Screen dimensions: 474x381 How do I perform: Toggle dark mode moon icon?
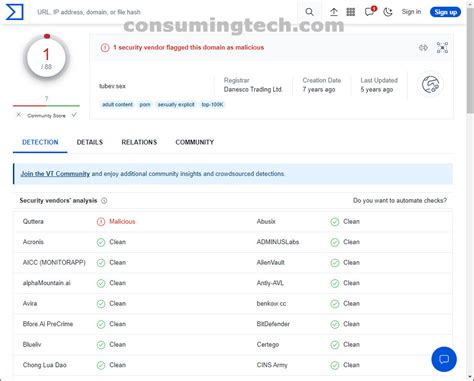(x=388, y=12)
